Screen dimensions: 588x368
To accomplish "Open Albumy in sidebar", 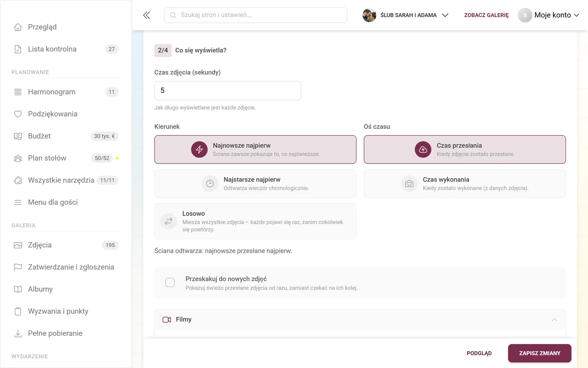I will (x=66, y=289).
